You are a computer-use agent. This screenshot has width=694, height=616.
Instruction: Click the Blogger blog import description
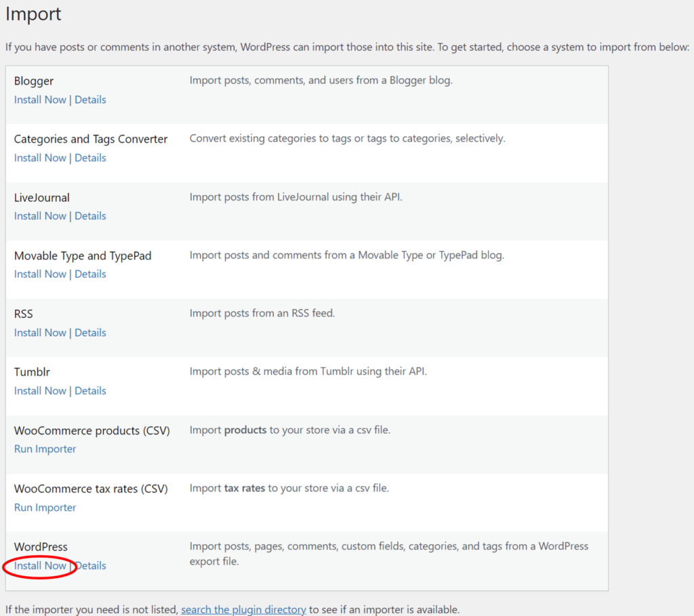pyautogui.click(x=321, y=81)
